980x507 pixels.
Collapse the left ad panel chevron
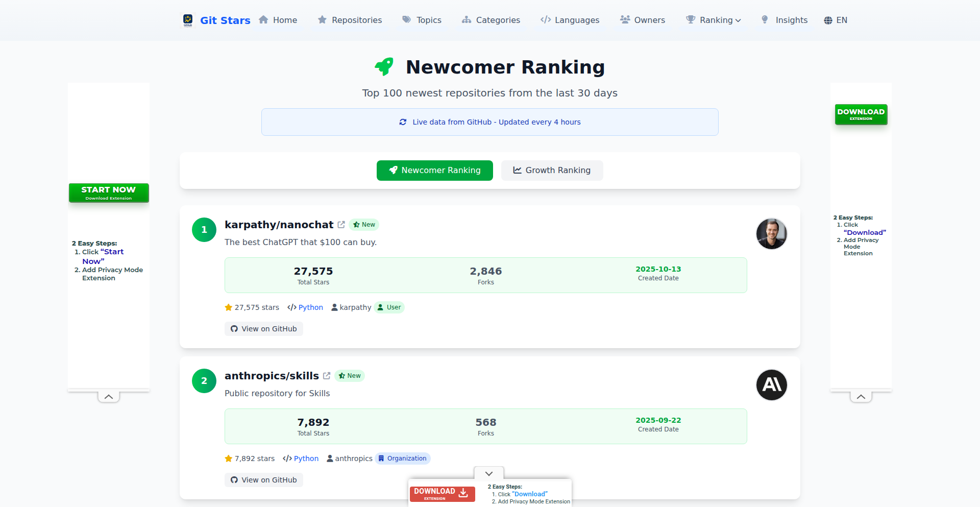[109, 397]
